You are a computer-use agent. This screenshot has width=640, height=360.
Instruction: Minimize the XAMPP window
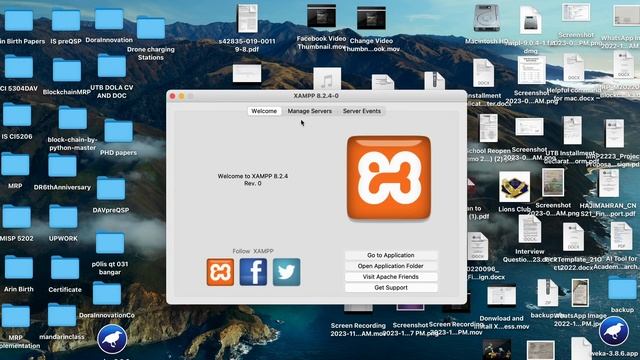[182, 96]
